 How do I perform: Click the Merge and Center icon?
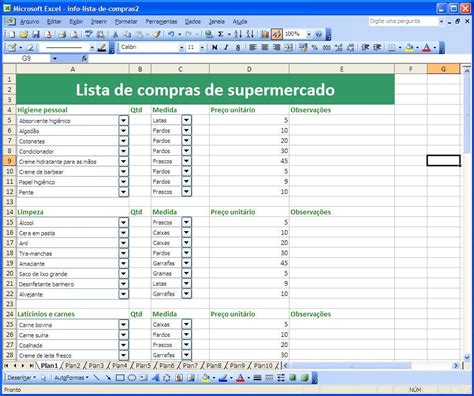pos(289,48)
